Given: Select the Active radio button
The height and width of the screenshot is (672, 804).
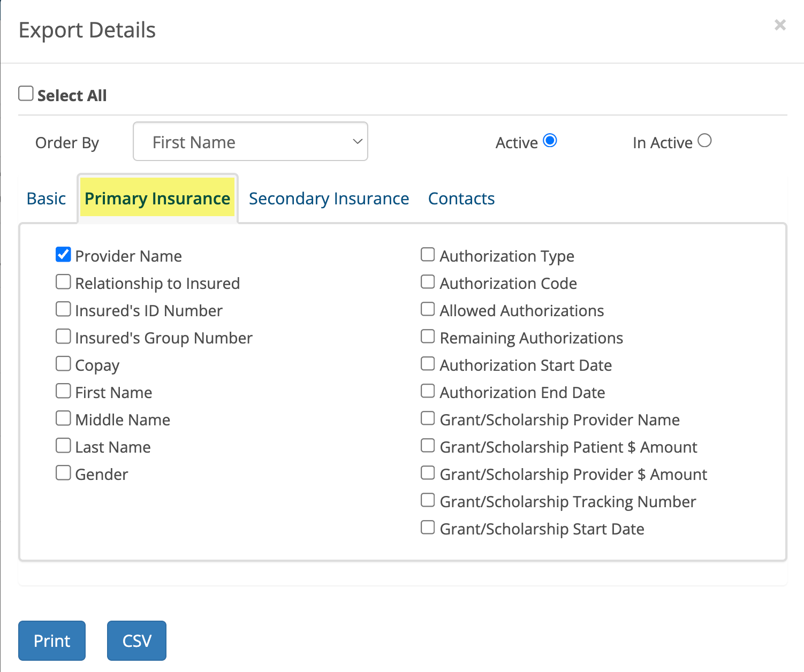Looking at the screenshot, I should click(x=550, y=141).
